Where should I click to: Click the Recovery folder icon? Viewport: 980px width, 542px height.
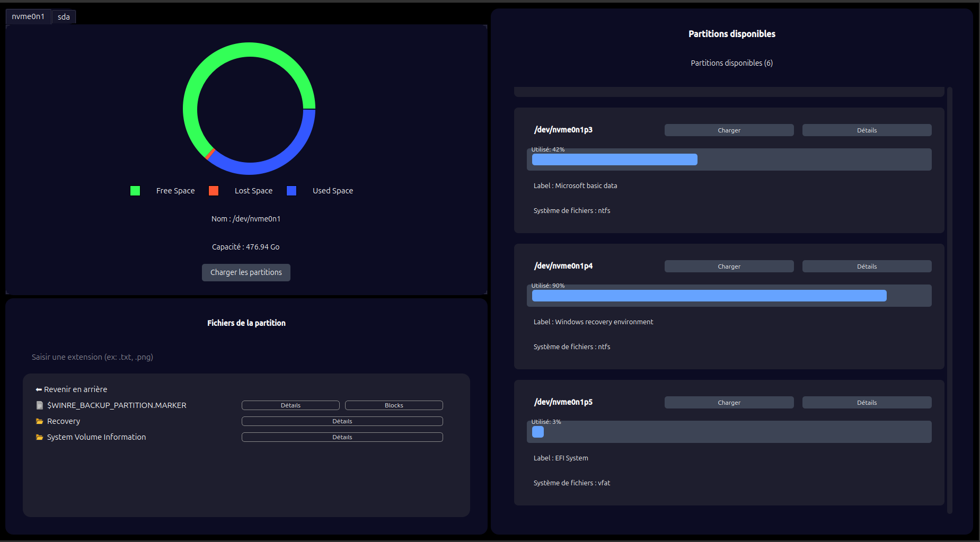tap(39, 421)
